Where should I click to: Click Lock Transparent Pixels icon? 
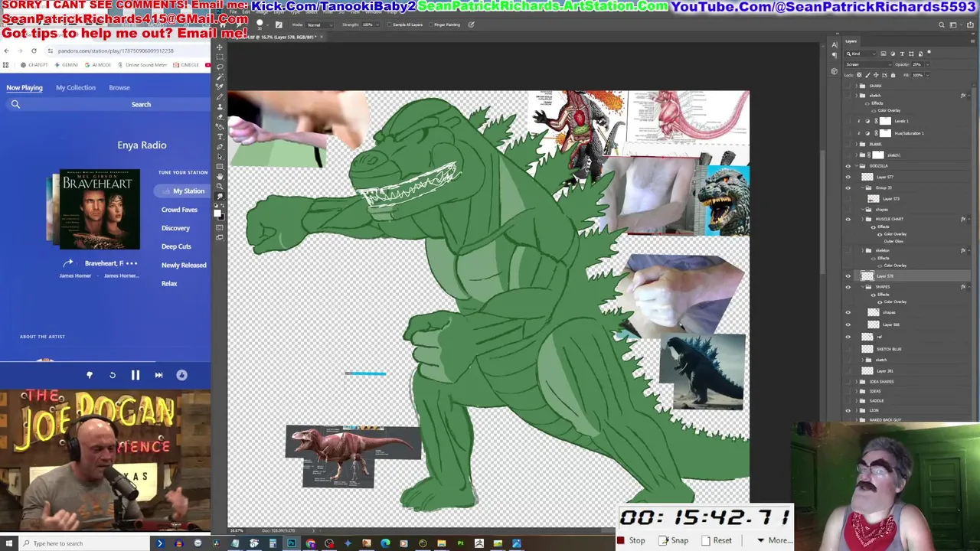click(x=859, y=75)
